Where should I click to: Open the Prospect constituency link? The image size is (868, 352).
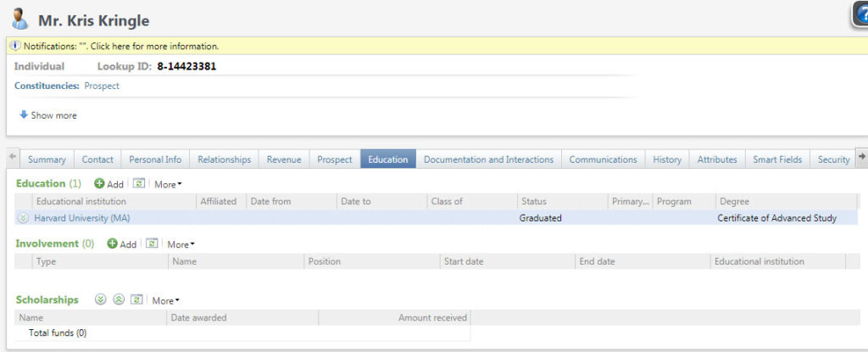coord(102,86)
